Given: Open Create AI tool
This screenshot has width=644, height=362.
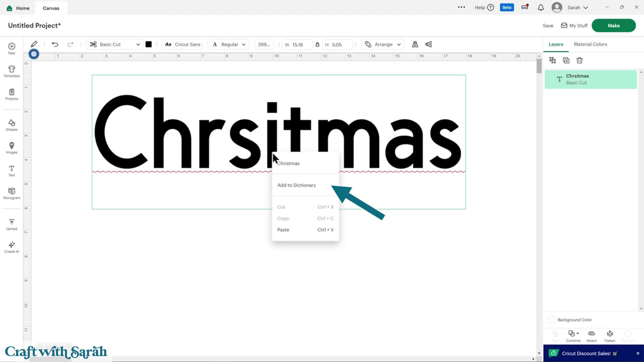Looking at the screenshot, I should (11, 247).
